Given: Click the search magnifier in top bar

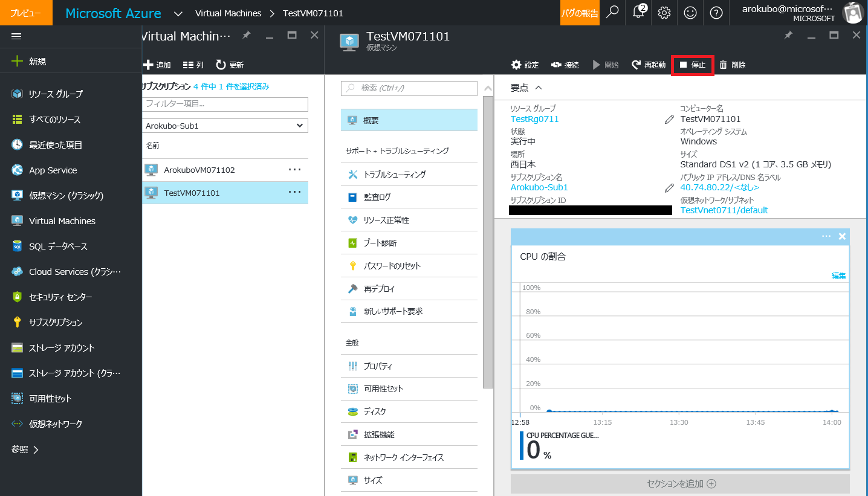Looking at the screenshot, I should tap(612, 12).
